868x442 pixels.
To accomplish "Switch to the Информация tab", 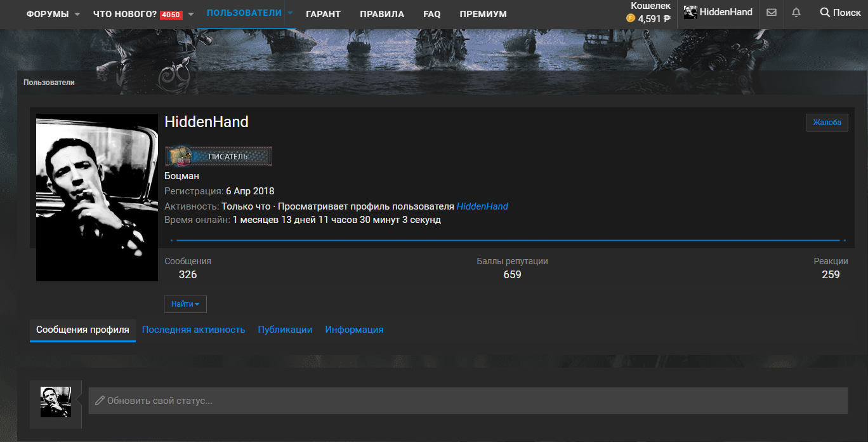I will [x=354, y=330].
